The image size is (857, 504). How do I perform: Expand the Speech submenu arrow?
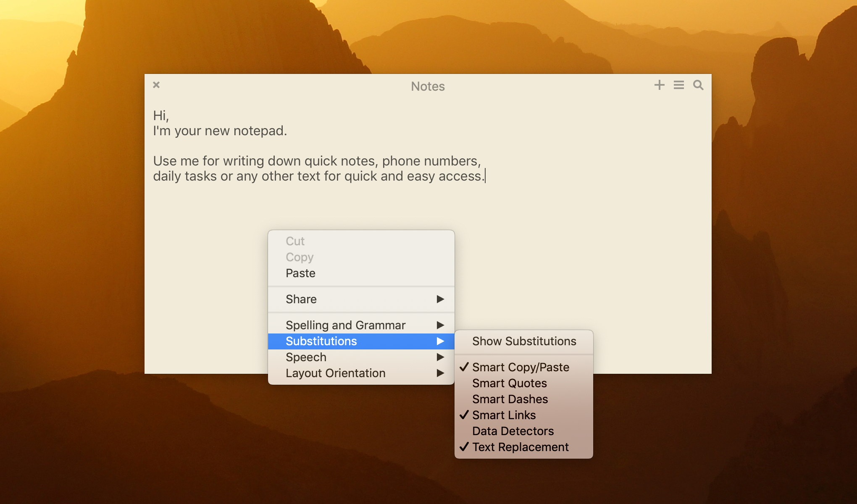tap(441, 357)
